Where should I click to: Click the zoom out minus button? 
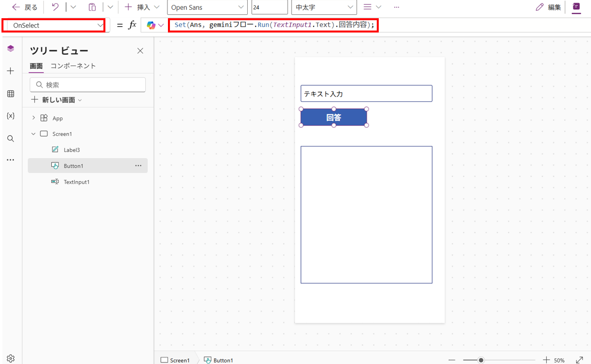tap(452, 360)
